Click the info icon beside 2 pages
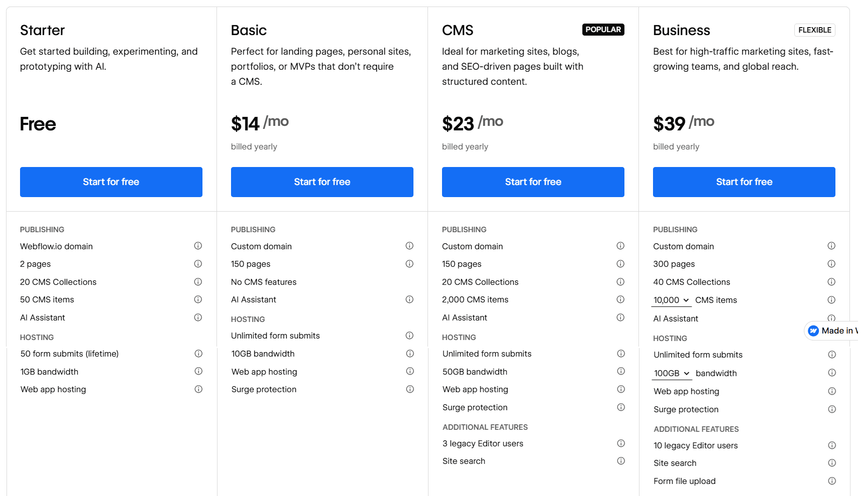Image resolution: width=868 pixels, height=496 pixels. point(198,263)
